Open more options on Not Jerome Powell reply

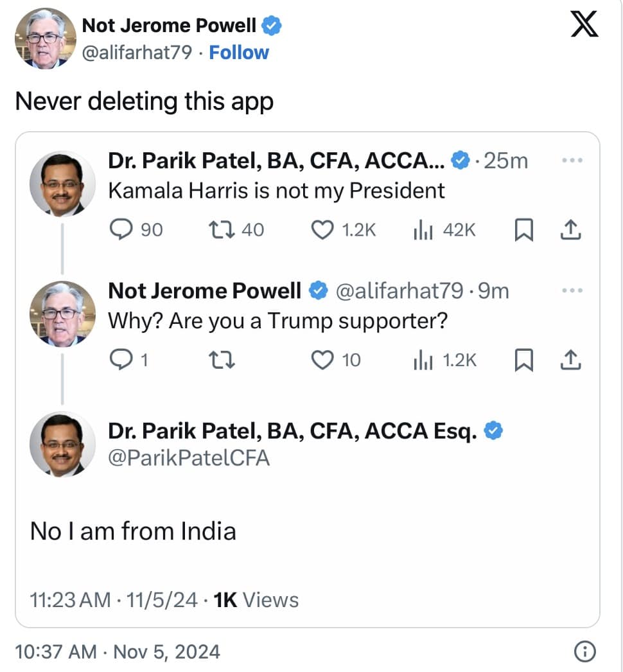click(571, 291)
